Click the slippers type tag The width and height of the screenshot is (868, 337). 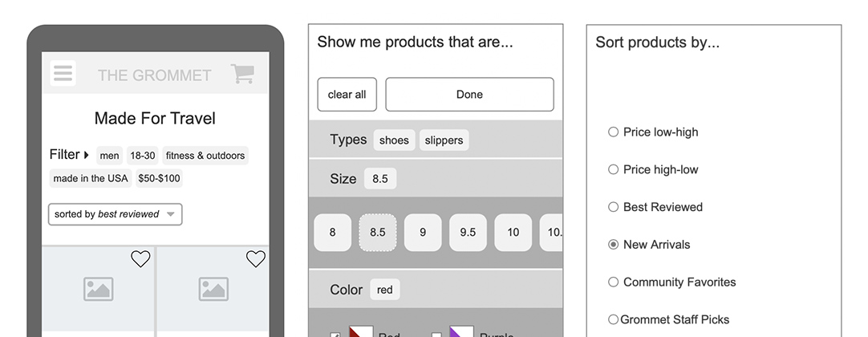pyautogui.click(x=444, y=140)
